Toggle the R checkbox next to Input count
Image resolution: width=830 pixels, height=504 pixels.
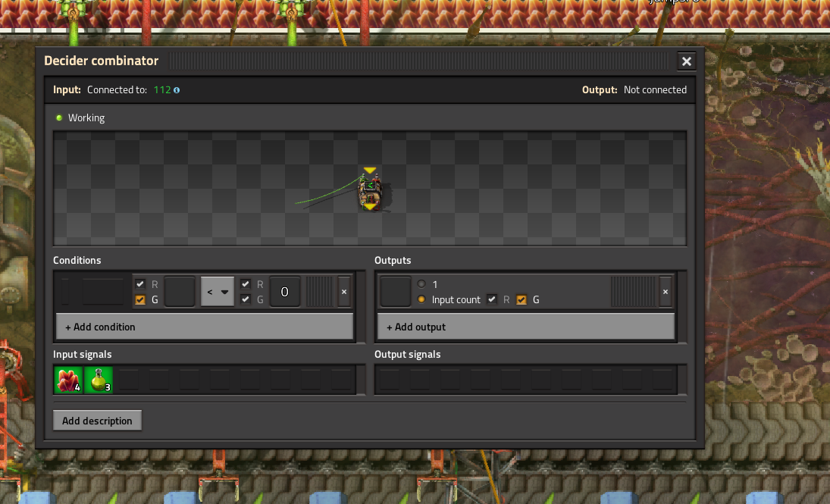[x=492, y=299]
